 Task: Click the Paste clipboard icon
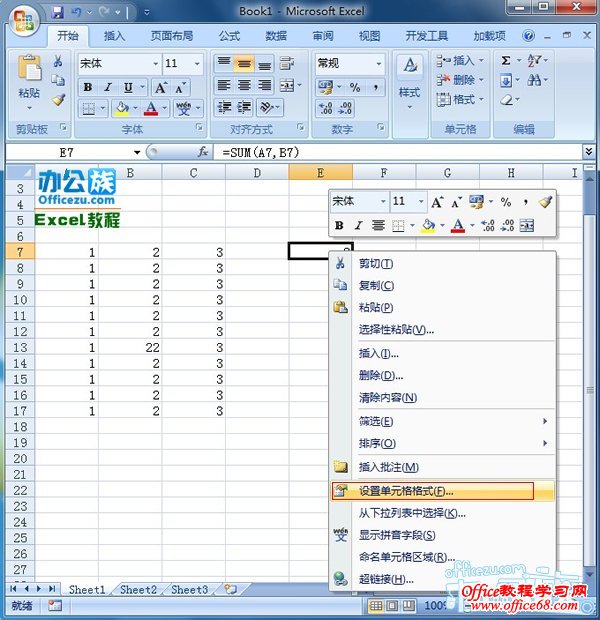(29, 69)
